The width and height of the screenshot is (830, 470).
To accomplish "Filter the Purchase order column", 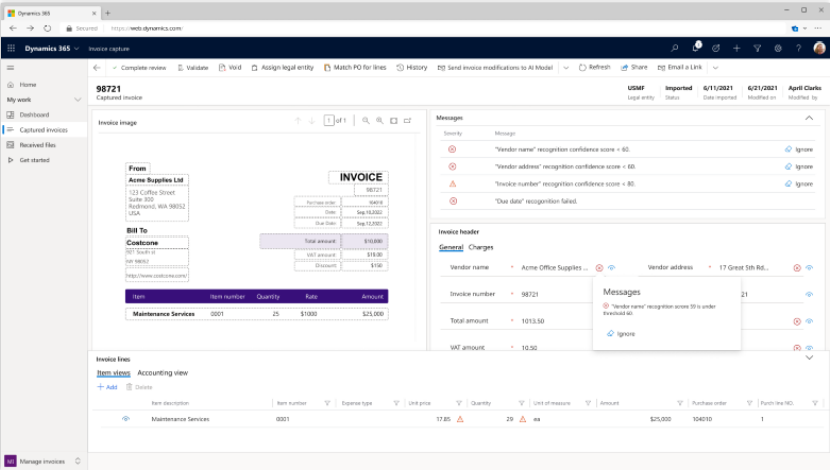I will click(749, 403).
